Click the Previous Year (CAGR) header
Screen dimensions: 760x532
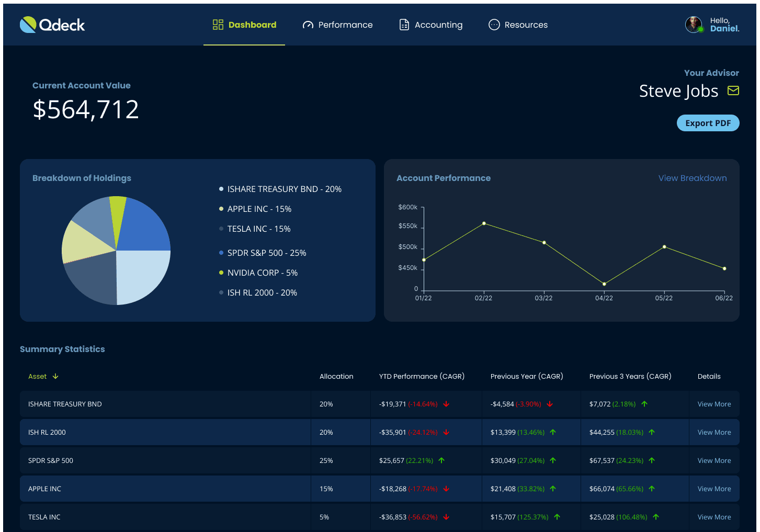[x=527, y=376]
